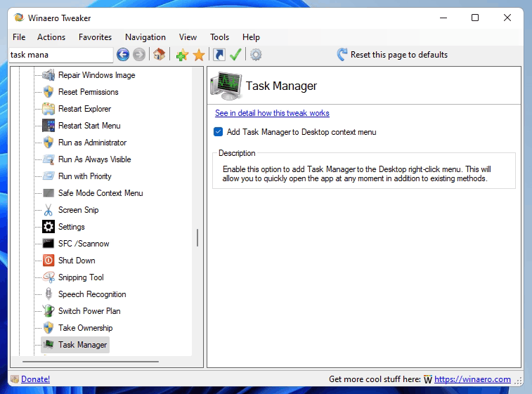This screenshot has width=532, height=394.
Task: Open favorites with the orange star icon
Action: [x=199, y=55]
